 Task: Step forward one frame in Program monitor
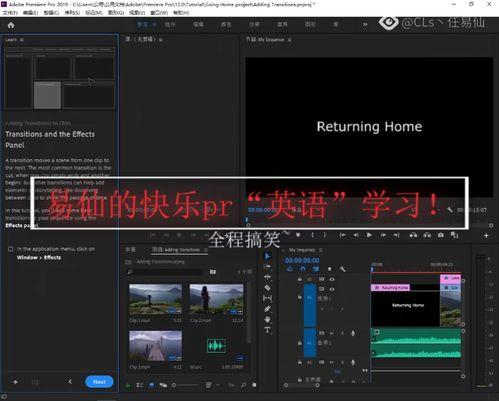[x=383, y=235]
